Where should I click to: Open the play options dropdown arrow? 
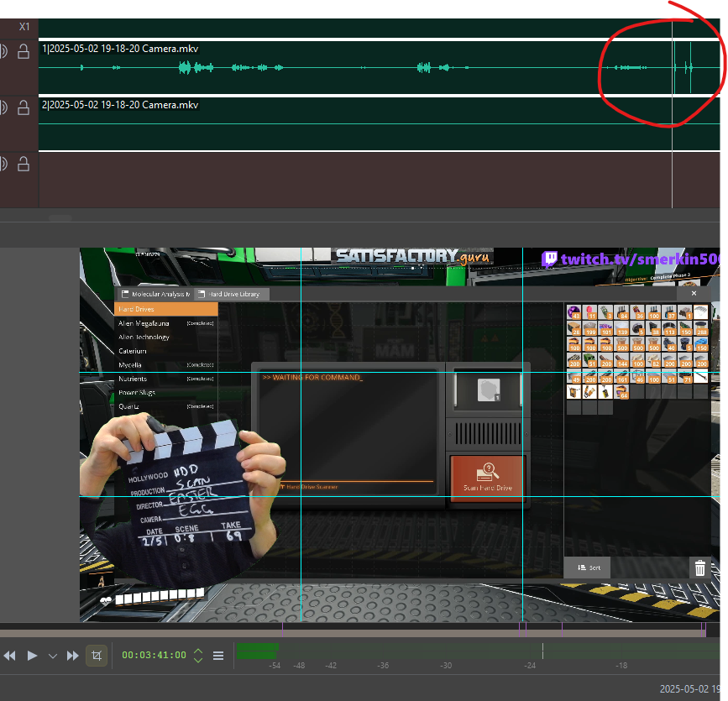52,656
